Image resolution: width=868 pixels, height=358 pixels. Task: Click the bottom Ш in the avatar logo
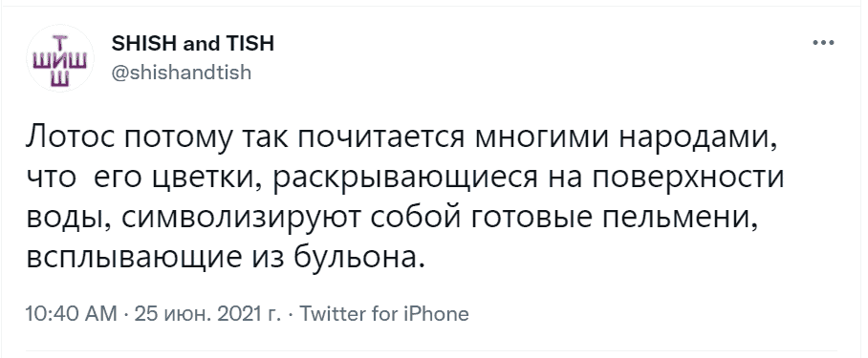click(x=60, y=79)
